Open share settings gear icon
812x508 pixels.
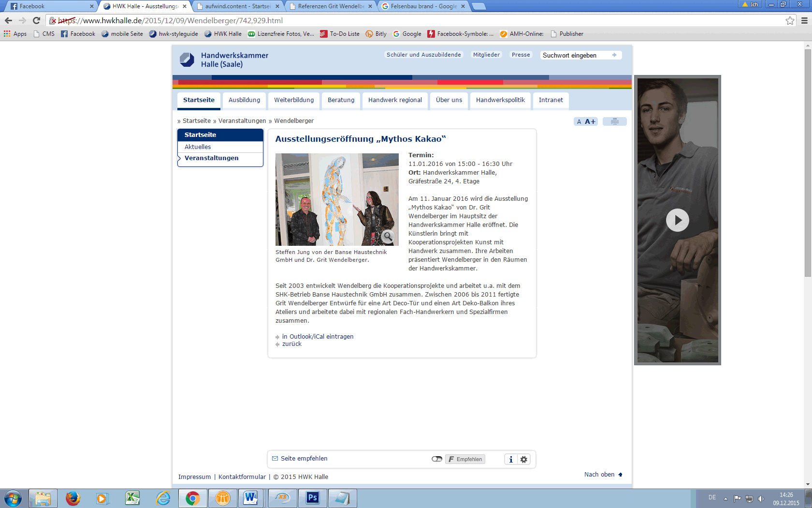click(524, 459)
